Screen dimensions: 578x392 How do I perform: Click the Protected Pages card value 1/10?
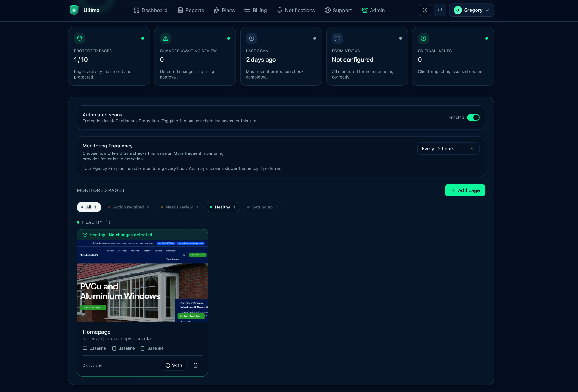point(81,60)
